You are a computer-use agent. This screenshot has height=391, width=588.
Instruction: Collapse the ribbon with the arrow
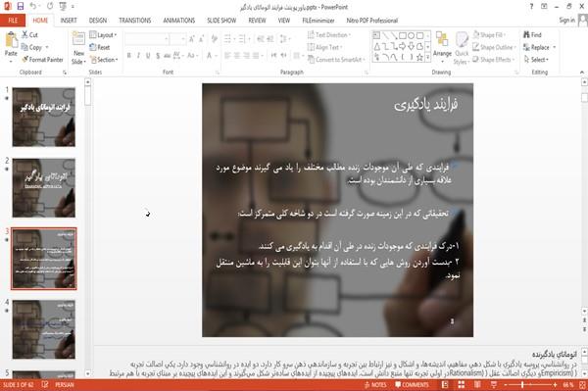click(x=581, y=73)
